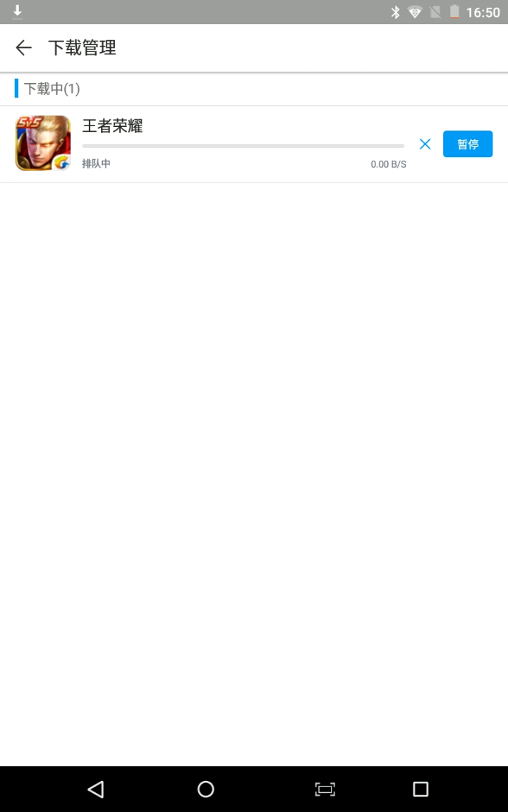Tap the screenshot capture icon in navigation bar
This screenshot has width=508, height=812.
[325, 789]
